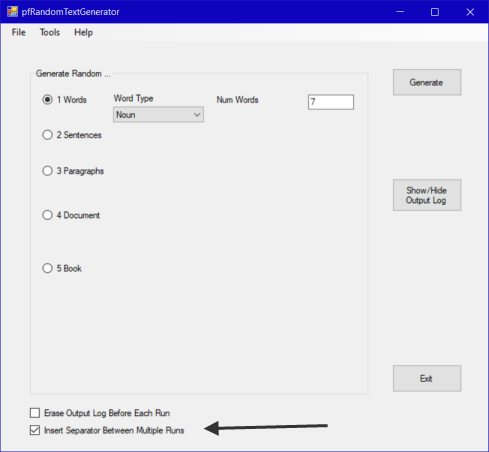The image size is (489, 452).
Task: Toggle the Show/Hide Output Log button
Action: (x=427, y=195)
